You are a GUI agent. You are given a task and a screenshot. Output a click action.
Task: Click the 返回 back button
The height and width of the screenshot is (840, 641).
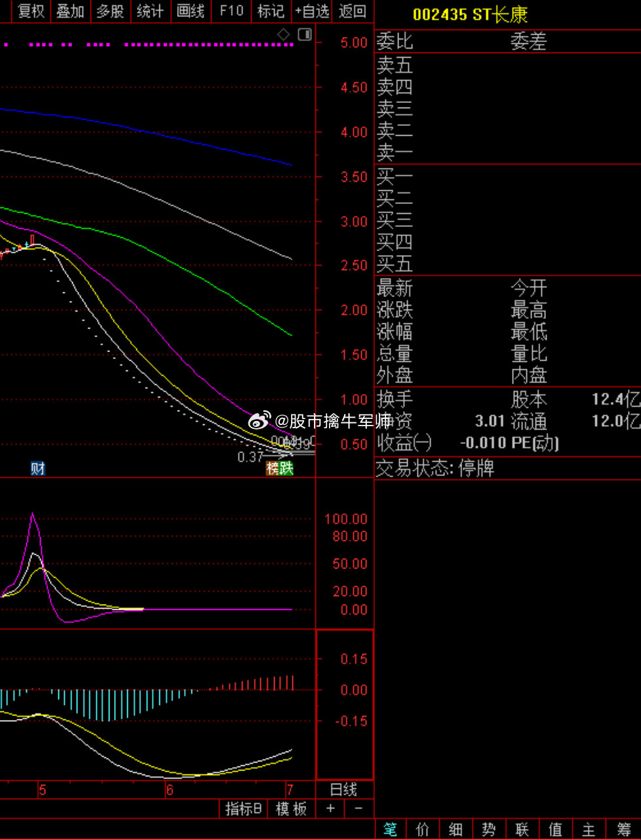(x=353, y=11)
